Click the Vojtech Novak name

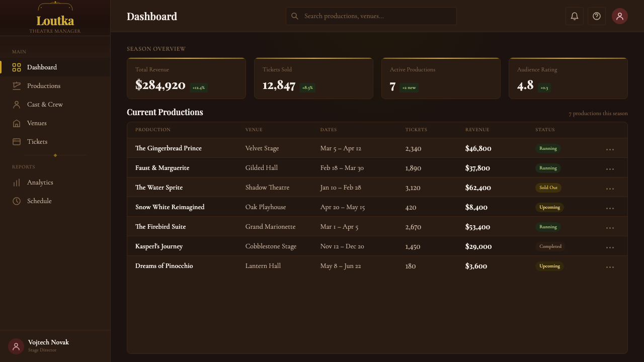[48, 342]
